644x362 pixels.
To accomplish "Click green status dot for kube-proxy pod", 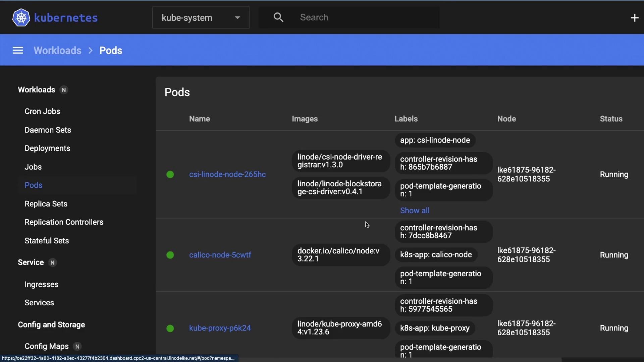I will click(x=170, y=328).
